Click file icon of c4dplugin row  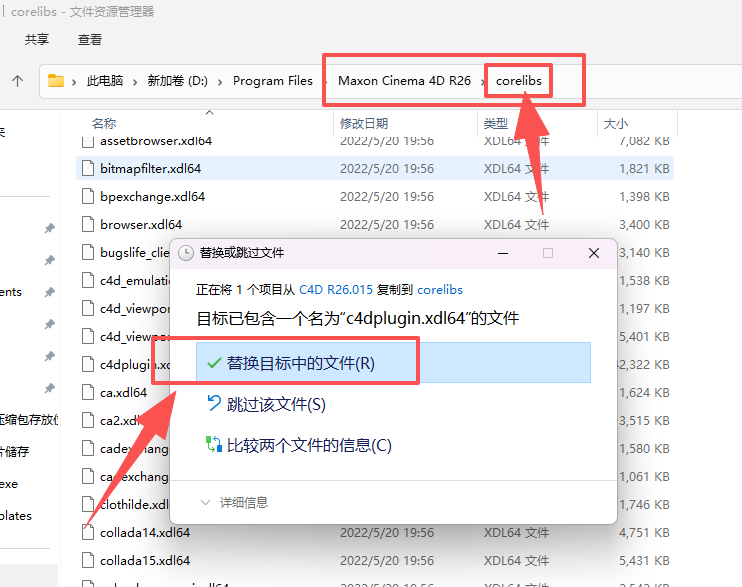point(88,365)
